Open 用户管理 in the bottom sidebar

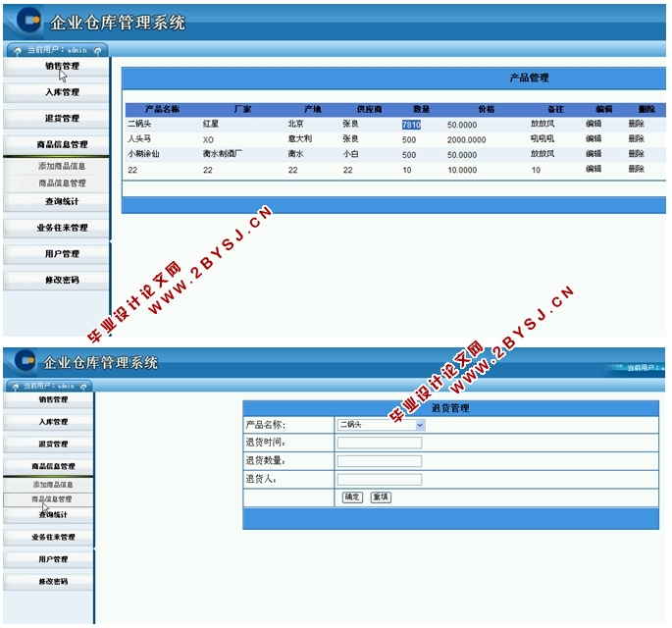[48, 560]
